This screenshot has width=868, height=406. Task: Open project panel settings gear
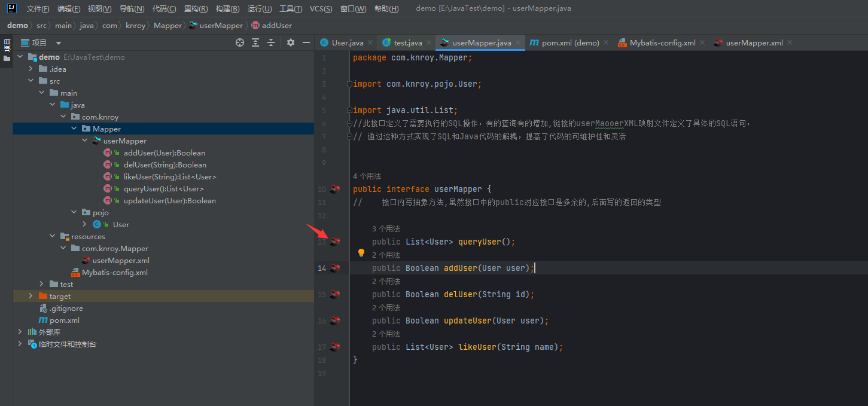pos(291,42)
